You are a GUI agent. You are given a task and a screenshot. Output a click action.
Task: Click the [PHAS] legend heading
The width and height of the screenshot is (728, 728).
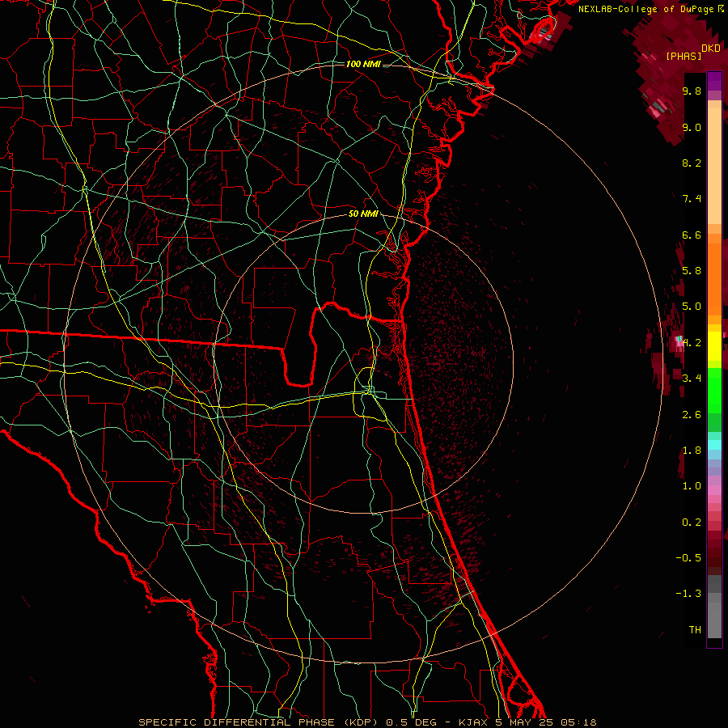pyautogui.click(x=684, y=56)
